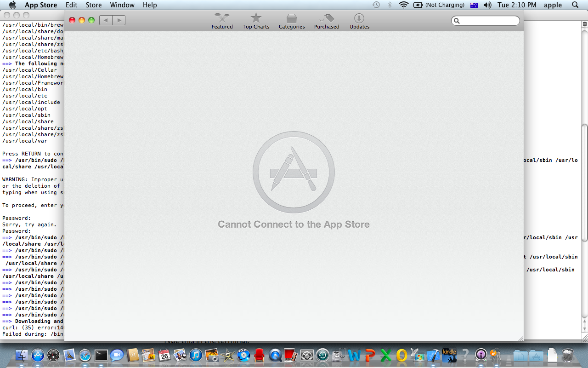The width and height of the screenshot is (588, 368).
Task: Click the Bluetooth status icon
Action: point(390,5)
